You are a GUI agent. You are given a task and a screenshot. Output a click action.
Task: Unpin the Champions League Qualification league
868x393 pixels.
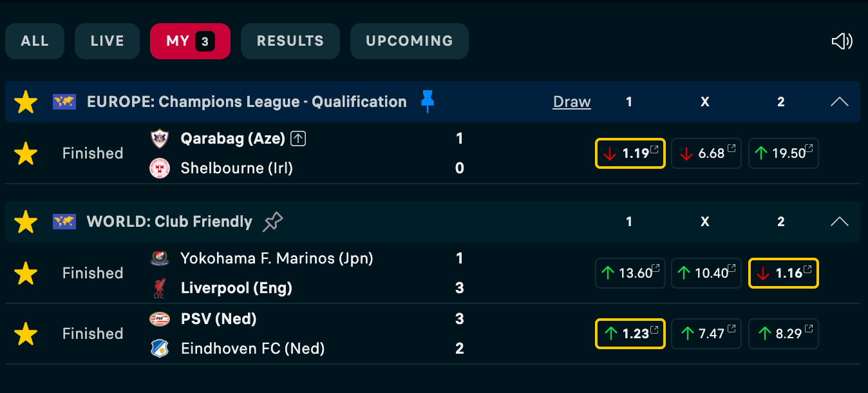tap(427, 102)
